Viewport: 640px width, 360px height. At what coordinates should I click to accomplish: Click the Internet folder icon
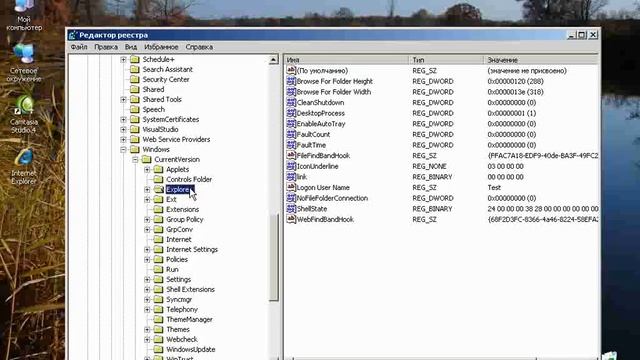pos(158,239)
